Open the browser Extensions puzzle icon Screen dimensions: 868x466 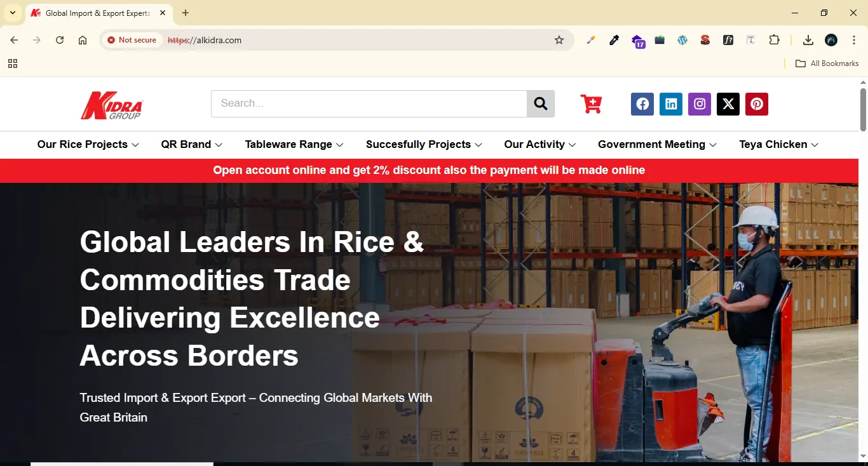774,40
